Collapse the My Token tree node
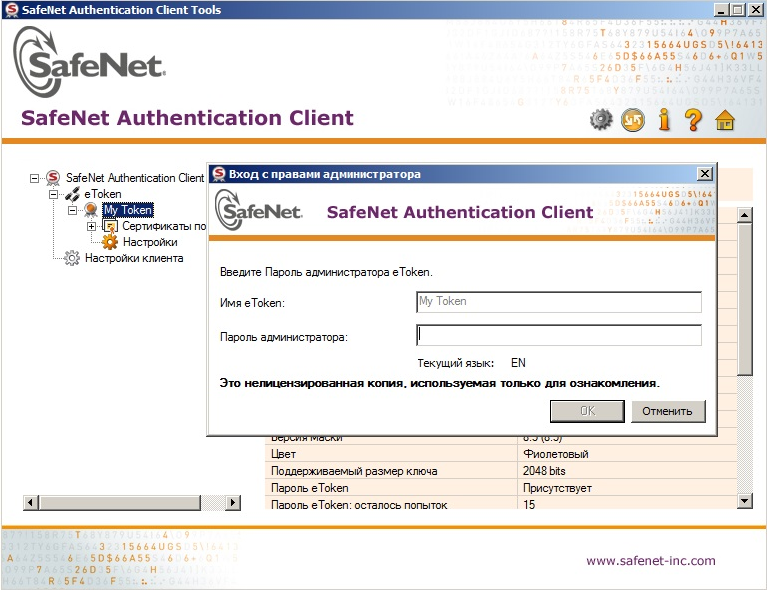This screenshot has width=767, height=590. tap(72, 210)
